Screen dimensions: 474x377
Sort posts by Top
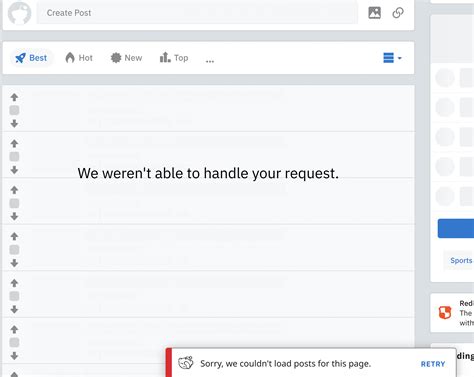(x=174, y=58)
